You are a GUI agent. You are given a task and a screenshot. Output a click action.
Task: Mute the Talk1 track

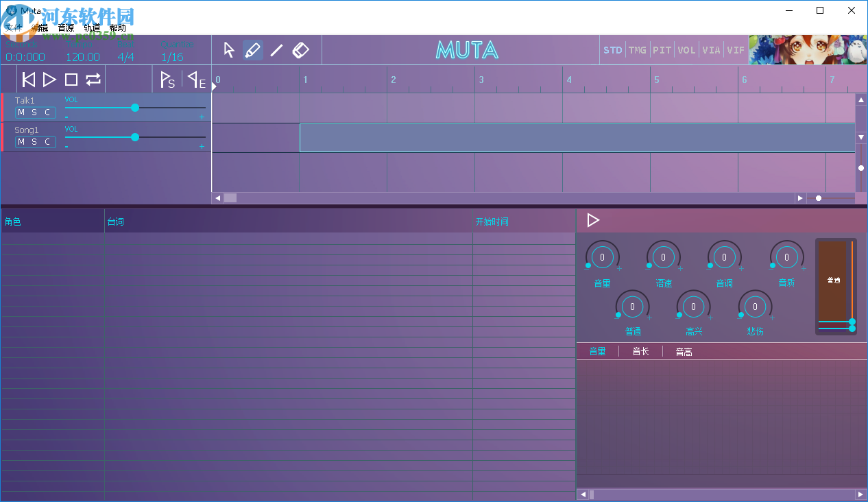[x=23, y=112]
